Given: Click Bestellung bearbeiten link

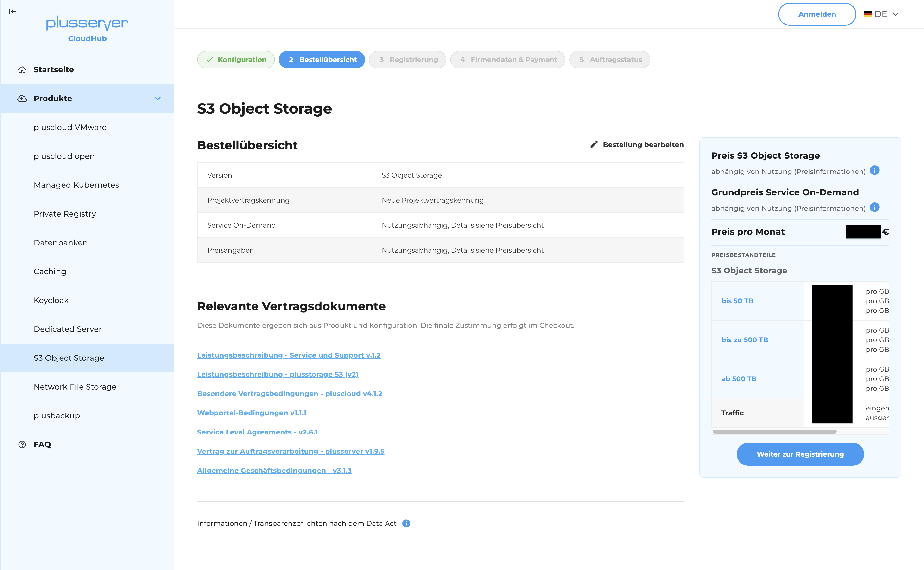Looking at the screenshot, I should (x=643, y=145).
